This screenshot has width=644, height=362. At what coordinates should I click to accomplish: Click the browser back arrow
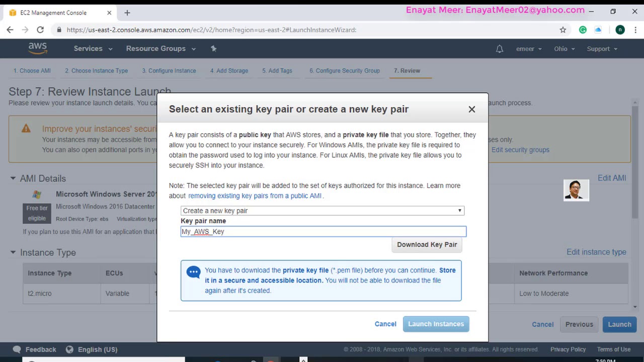point(10,30)
